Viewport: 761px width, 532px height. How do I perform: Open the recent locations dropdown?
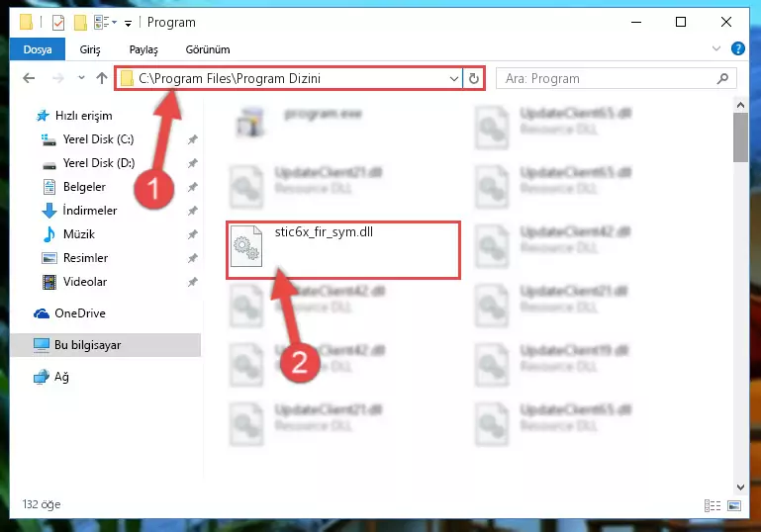(81, 78)
